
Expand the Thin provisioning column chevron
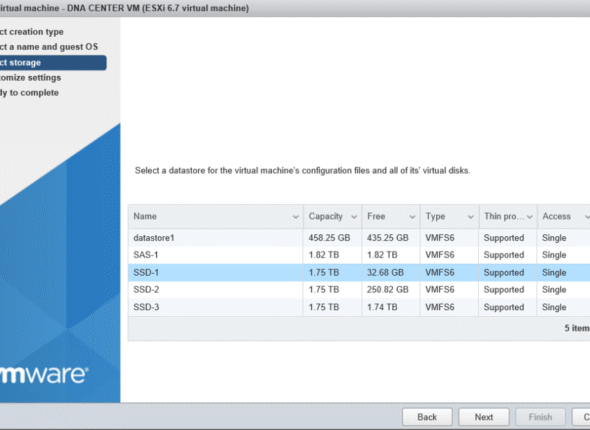pyautogui.click(x=530, y=217)
